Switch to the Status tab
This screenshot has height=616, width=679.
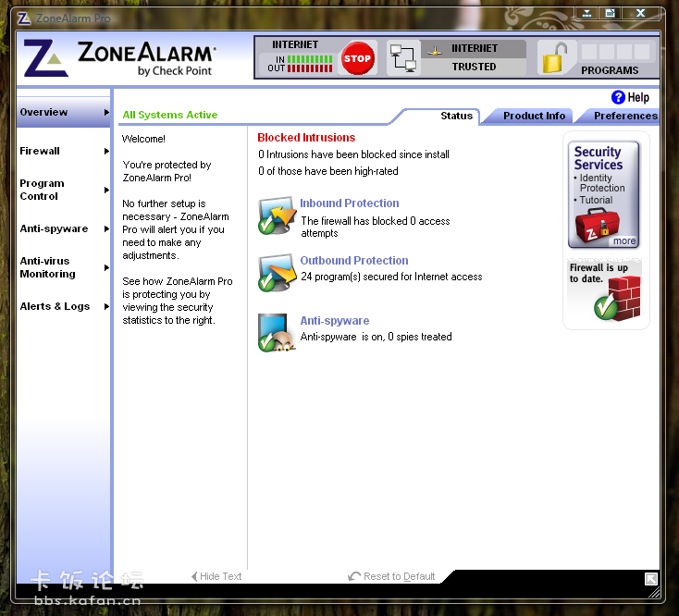(x=456, y=116)
